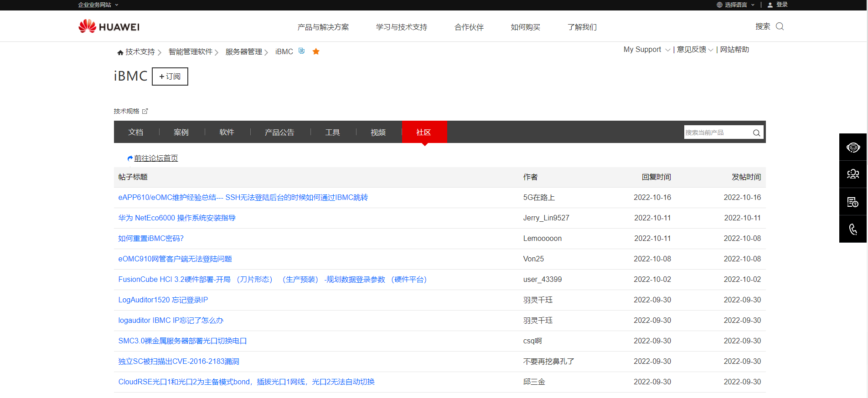
Task: Open post FusionCube HCI 3.2硬件部署-开局
Action: click(273, 280)
